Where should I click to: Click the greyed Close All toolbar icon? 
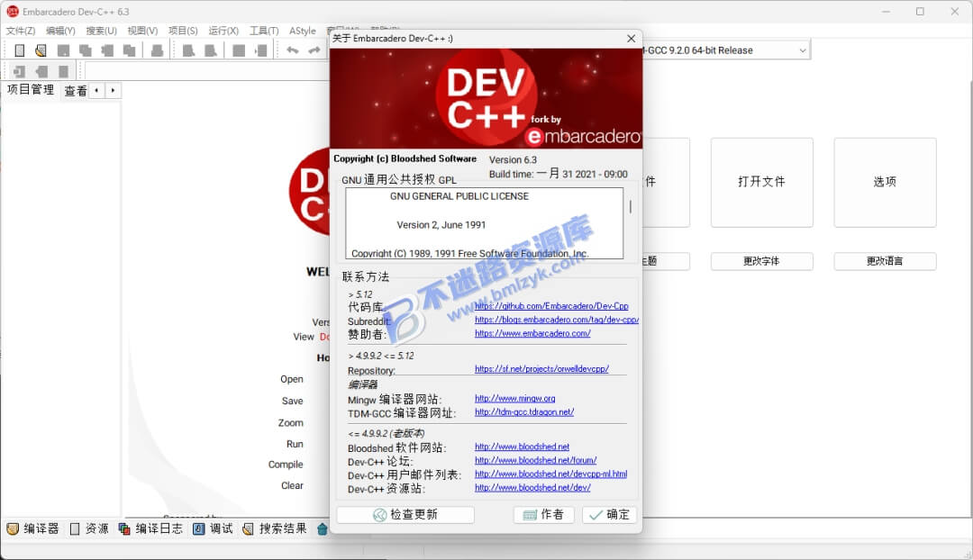129,50
